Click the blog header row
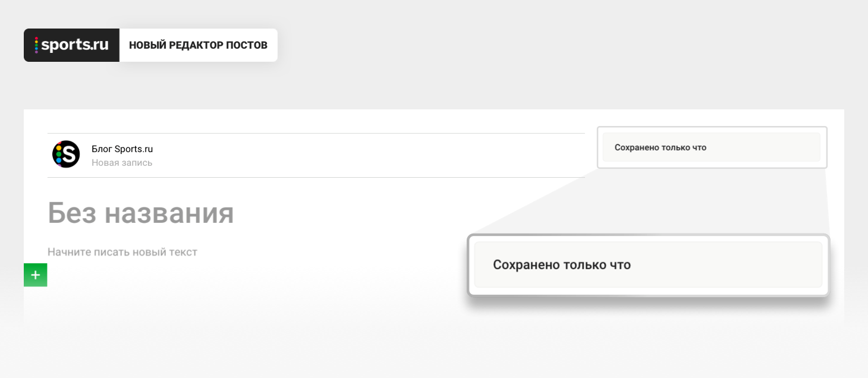 (x=316, y=155)
